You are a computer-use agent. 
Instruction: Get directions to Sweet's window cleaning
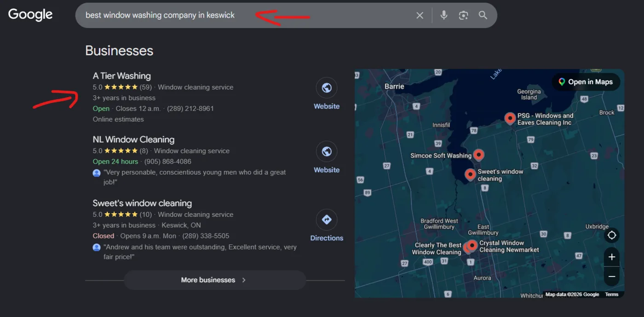327,220
